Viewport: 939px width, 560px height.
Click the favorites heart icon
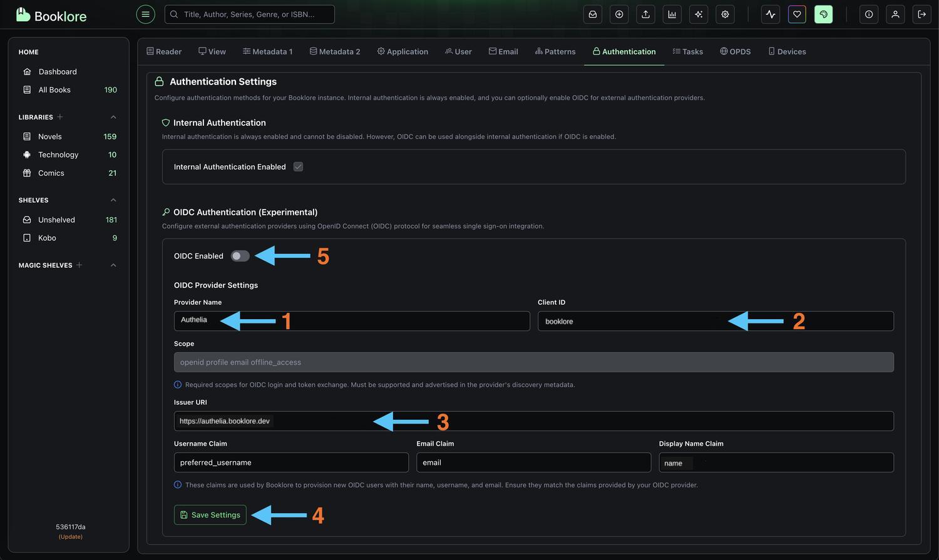click(x=796, y=14)
